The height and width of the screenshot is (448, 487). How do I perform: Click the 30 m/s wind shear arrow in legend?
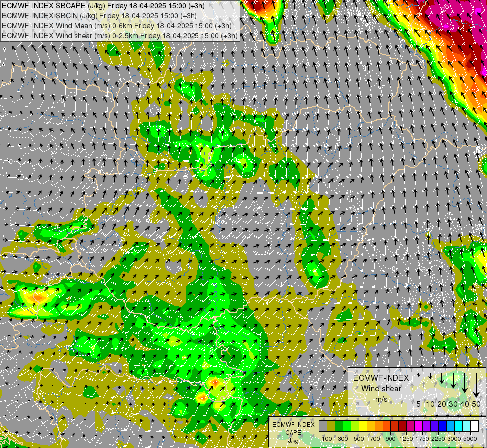point(453,380)
